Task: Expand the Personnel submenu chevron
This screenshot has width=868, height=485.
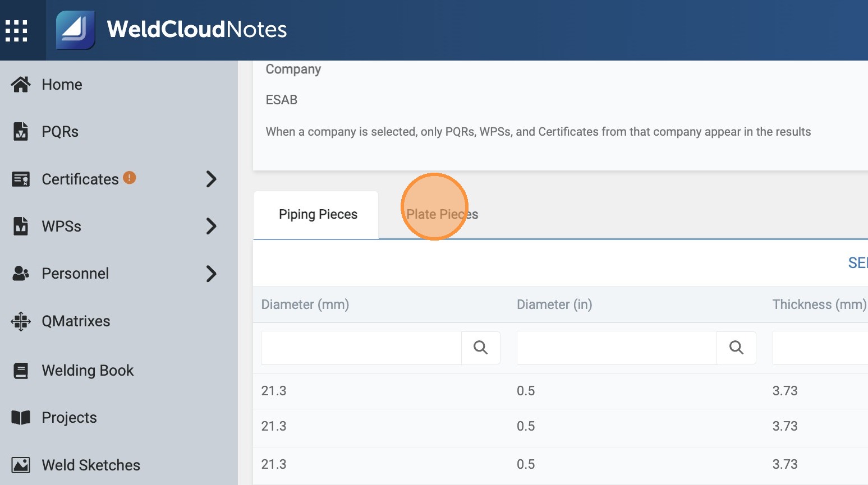Action: [211, 274]
